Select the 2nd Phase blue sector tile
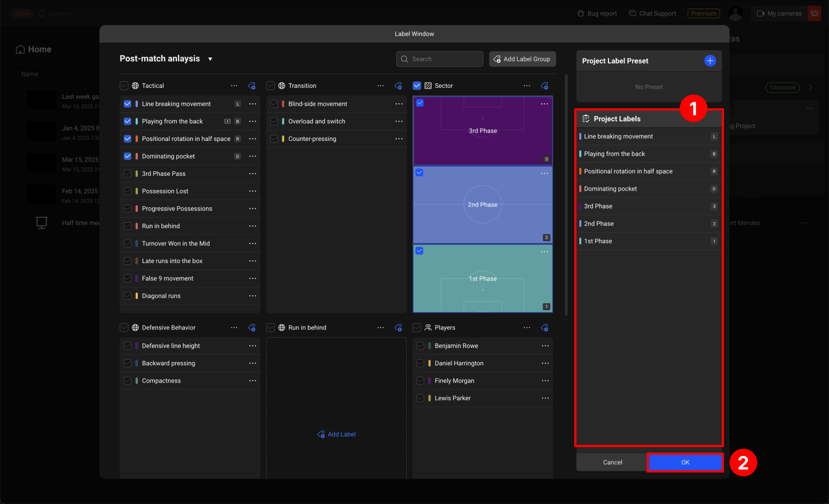 pos(483,205)
